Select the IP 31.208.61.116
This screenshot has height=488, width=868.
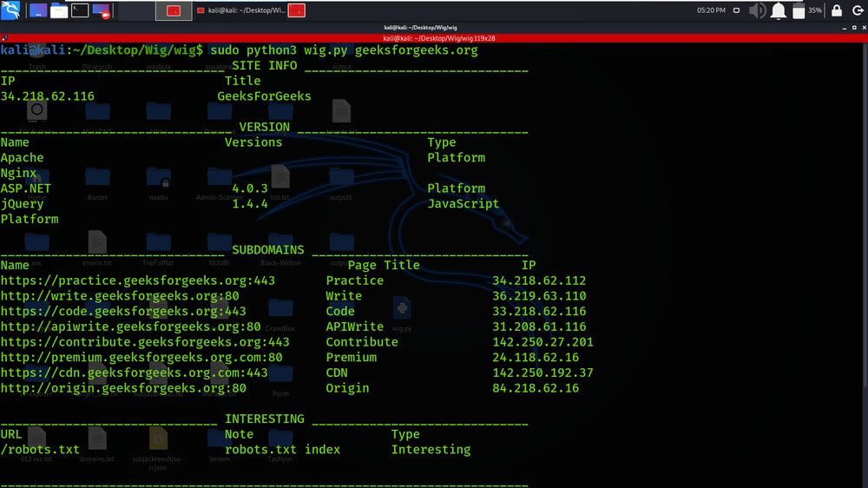(539, 326)
